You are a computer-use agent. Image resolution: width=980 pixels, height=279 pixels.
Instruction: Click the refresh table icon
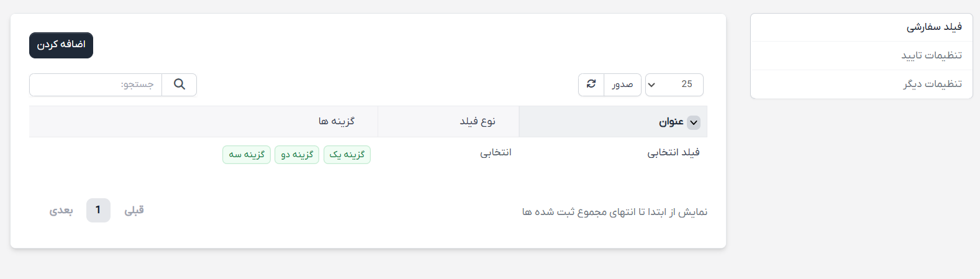(x=591, y=85)
